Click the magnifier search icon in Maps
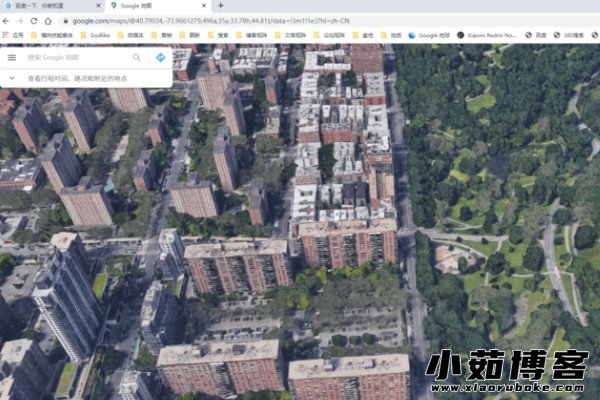The width and height of the screenshot is (600, 400). coord(137,57)
